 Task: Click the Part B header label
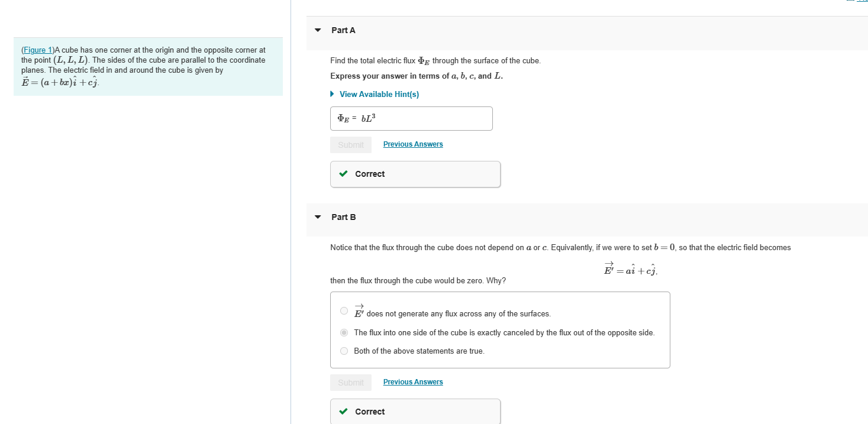[x=344, y=217]
